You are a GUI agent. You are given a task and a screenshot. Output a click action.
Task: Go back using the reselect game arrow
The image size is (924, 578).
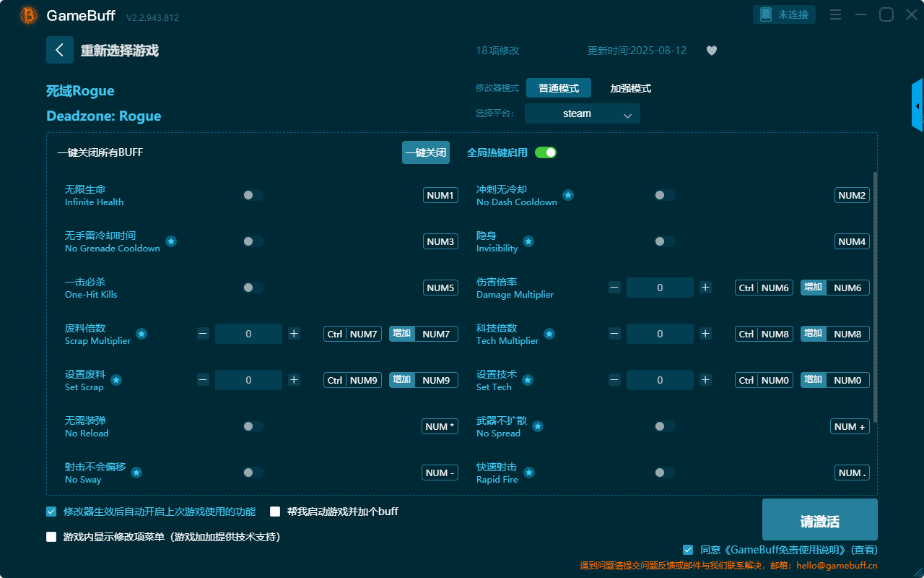pos(59,50)
